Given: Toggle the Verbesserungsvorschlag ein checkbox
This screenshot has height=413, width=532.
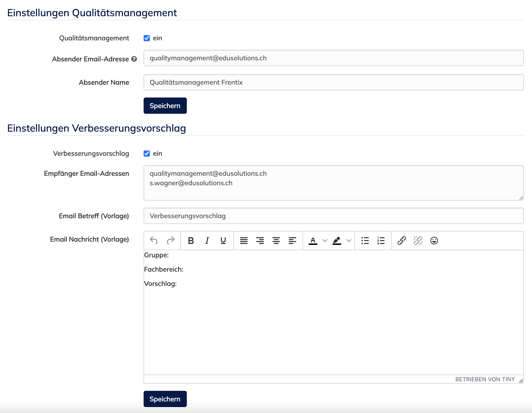Looking at the screenshot, I should click(147, 154).
